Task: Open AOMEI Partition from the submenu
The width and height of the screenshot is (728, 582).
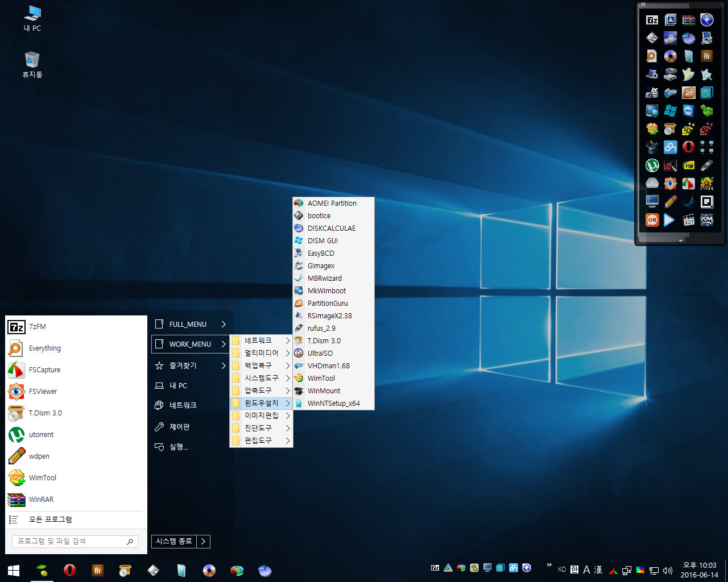Action: pos(333,203)
